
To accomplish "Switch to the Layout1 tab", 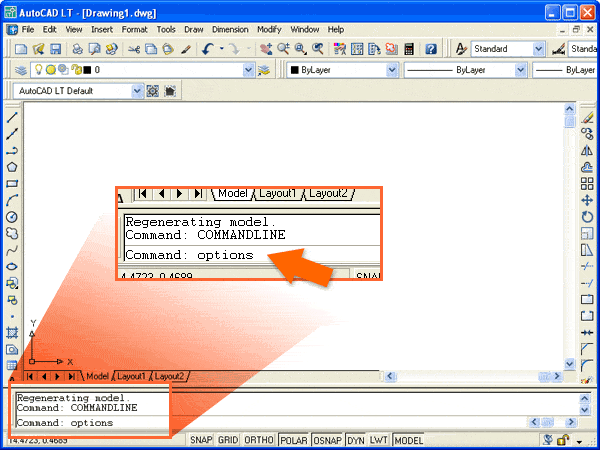I will click(x=131, y=376).
